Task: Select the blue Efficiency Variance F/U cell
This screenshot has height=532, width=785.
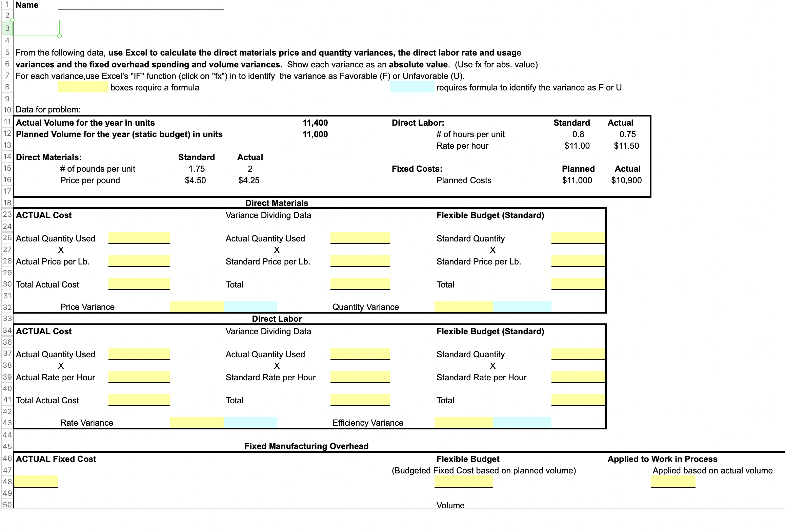Action: (x=522, y=422)
